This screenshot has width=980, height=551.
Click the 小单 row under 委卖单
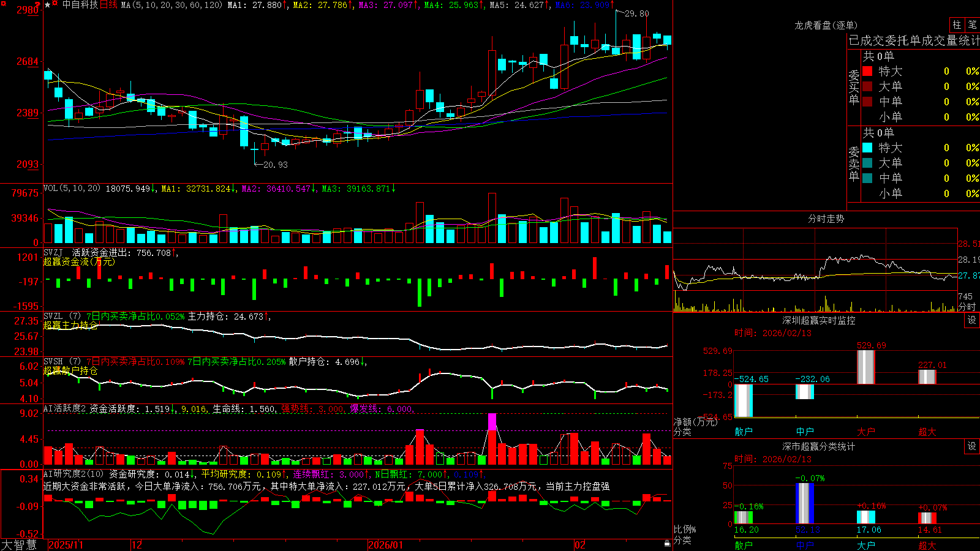(x=921, y=193)
